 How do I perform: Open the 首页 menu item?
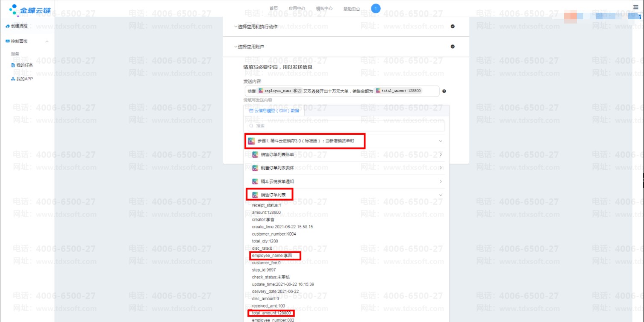coord(273,9)
